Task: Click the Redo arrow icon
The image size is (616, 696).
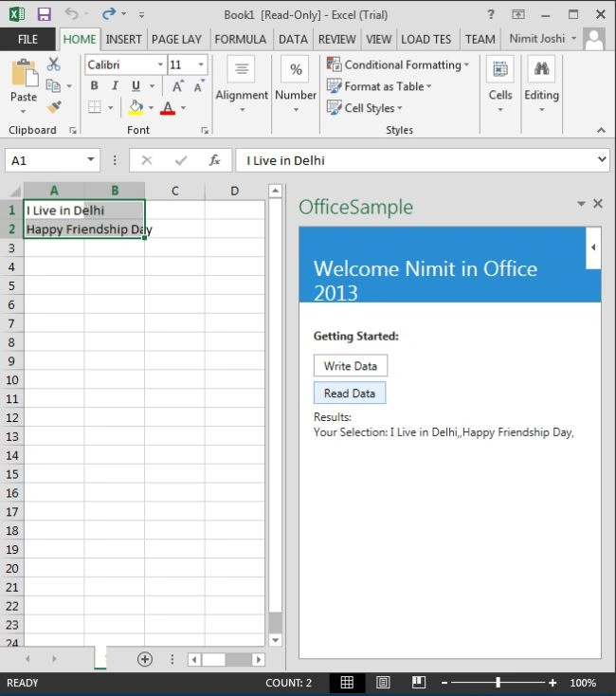Action: [x=109, y=14]
